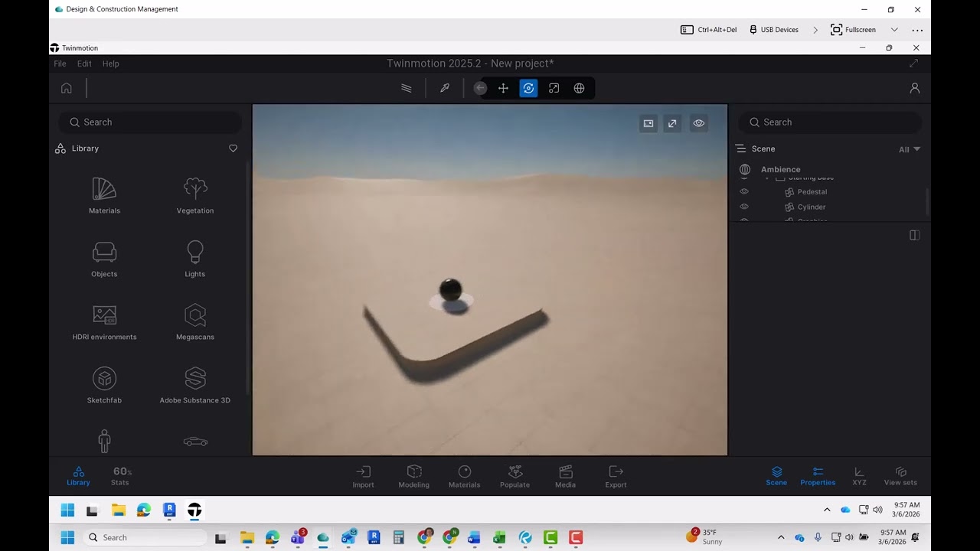The image size is (980, 551).
Task: Open the Revit icon in remote taskbar
Action: click(x=170, y=510)
